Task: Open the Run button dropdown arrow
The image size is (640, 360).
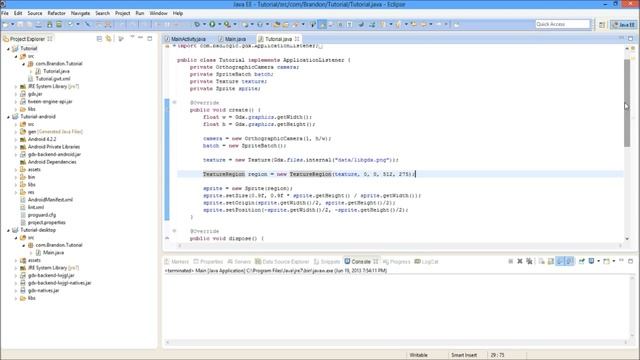Action: click(219, 24)
